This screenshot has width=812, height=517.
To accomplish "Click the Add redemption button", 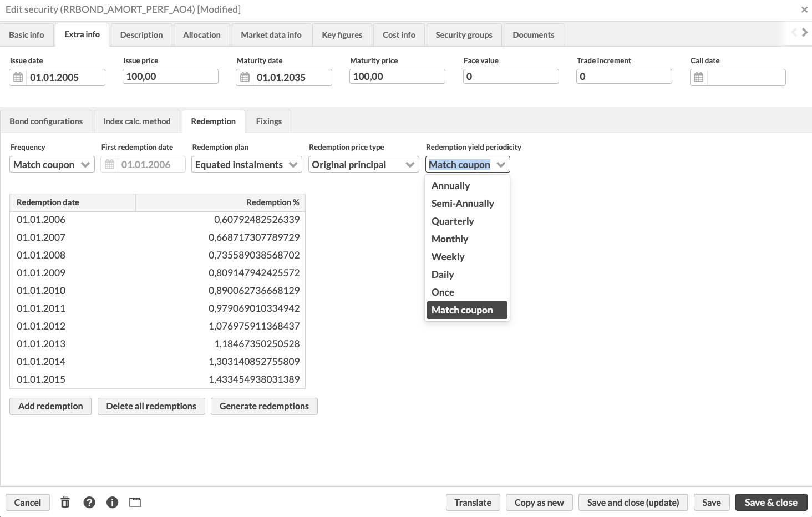I will [50, 406].
